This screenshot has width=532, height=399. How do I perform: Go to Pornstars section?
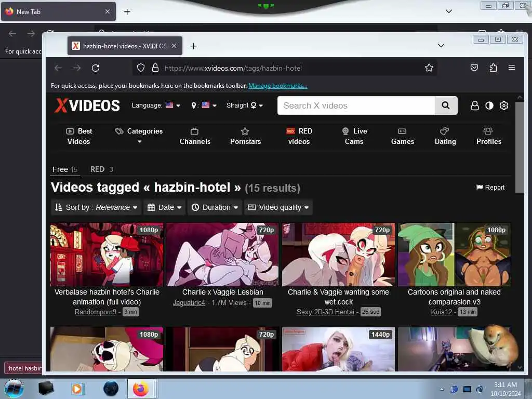(x=245, y=136)
